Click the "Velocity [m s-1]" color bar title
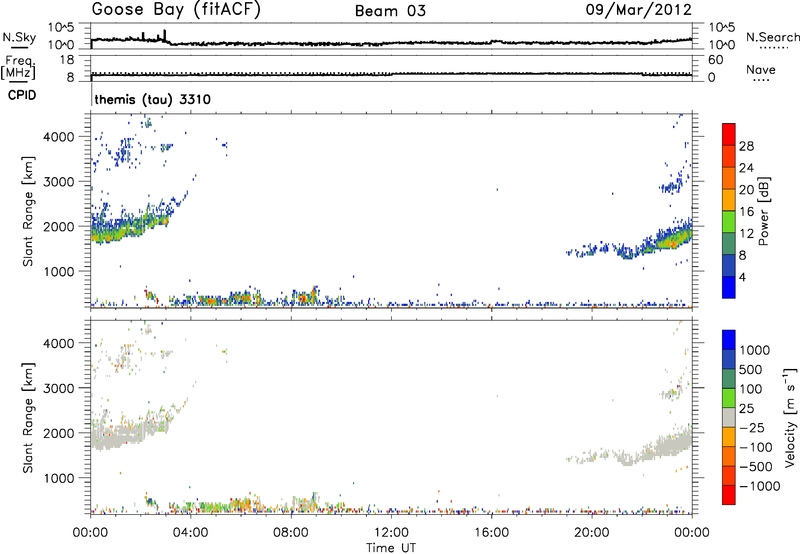 coord(790,417)
